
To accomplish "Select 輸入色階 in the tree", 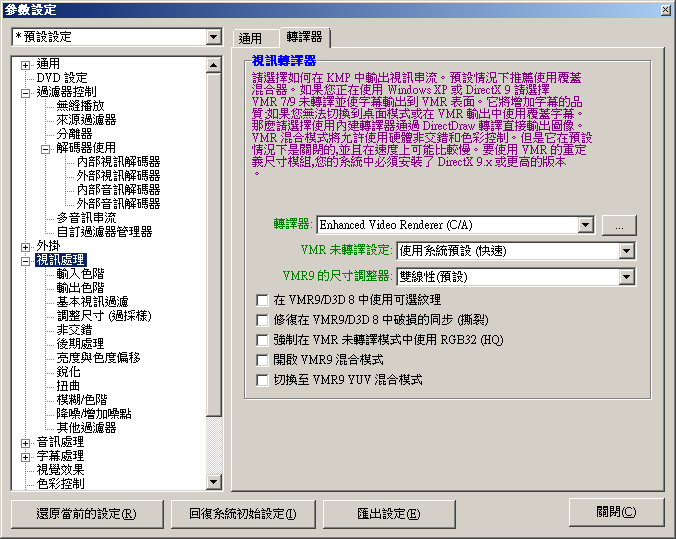I will click(80, 273).
